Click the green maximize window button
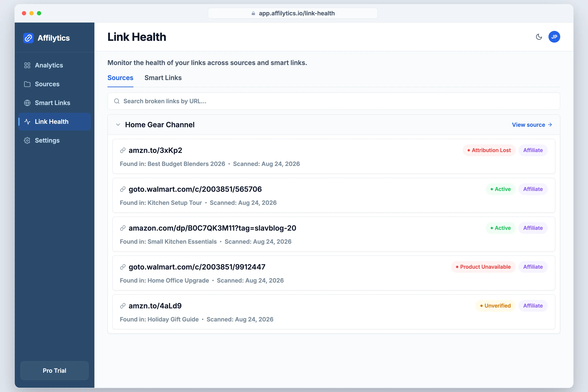The image size is (588, 392). (39, 13)
